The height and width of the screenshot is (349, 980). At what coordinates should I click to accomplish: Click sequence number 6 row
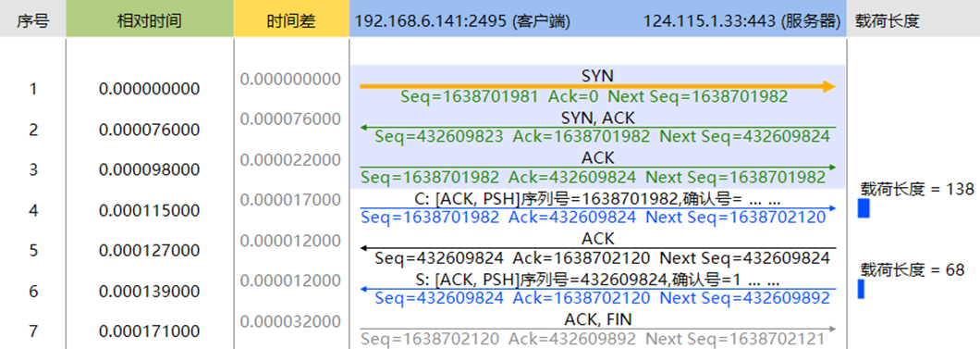tap(33, 291)
